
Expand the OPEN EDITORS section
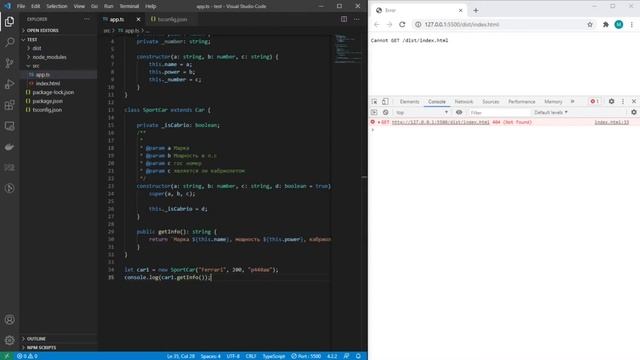point(42,30)
